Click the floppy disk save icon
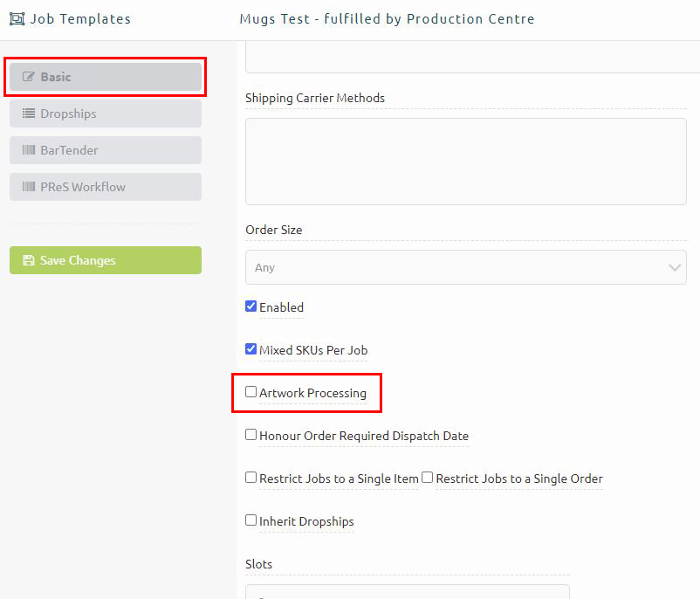The width and height of the screenshot is (700, 599). (29, 260)
